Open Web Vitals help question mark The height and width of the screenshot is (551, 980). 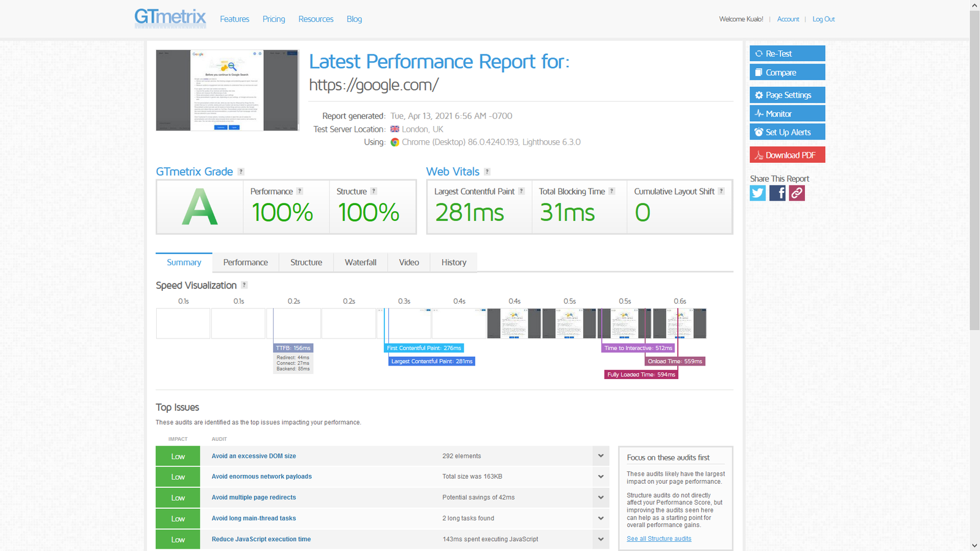[487, 172]
